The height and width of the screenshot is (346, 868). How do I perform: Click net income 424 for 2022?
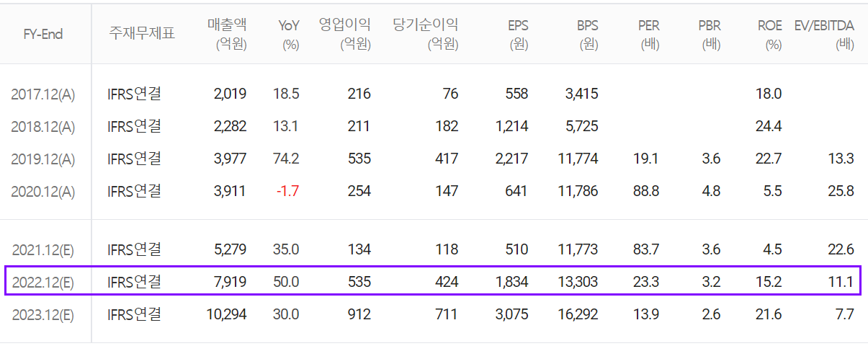(x=447, y=281)
